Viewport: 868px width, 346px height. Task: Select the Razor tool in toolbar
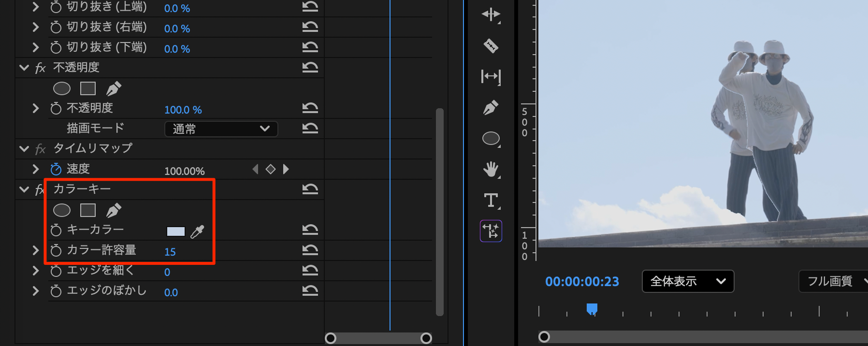click(x=491, y=46)
